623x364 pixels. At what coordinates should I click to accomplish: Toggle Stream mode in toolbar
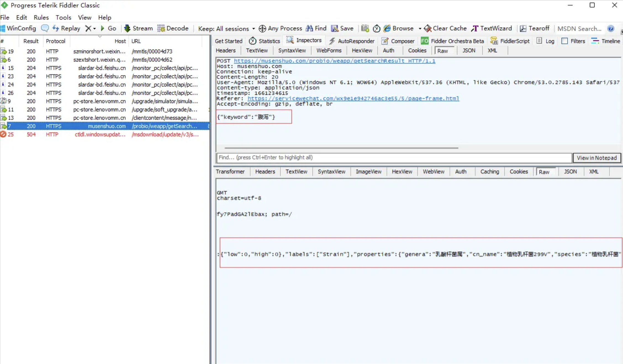(138, 28)
